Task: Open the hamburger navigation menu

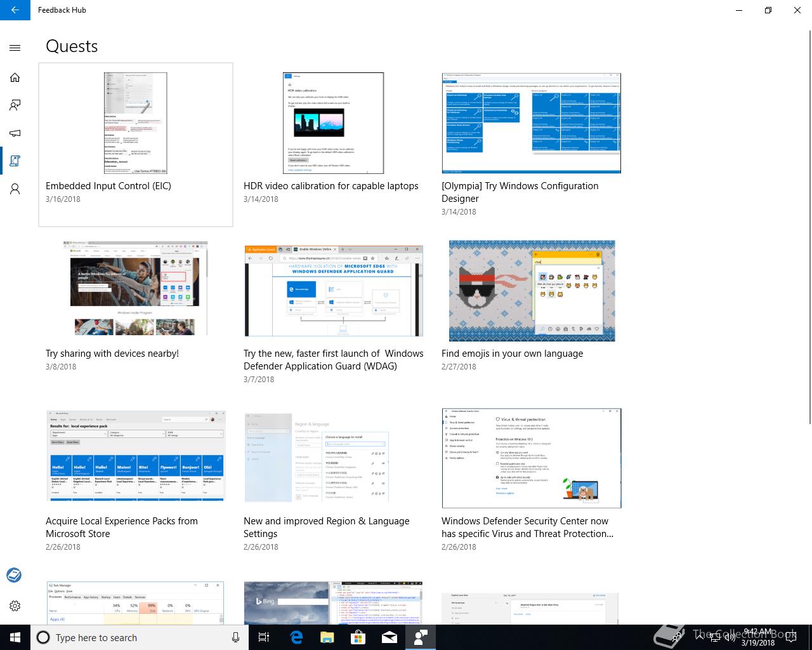Action: [x=15, y=48]
